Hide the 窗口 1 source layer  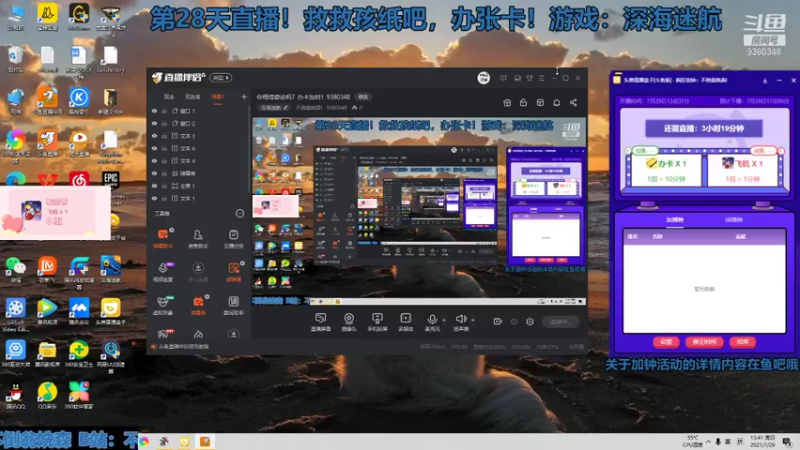point(154,111)
